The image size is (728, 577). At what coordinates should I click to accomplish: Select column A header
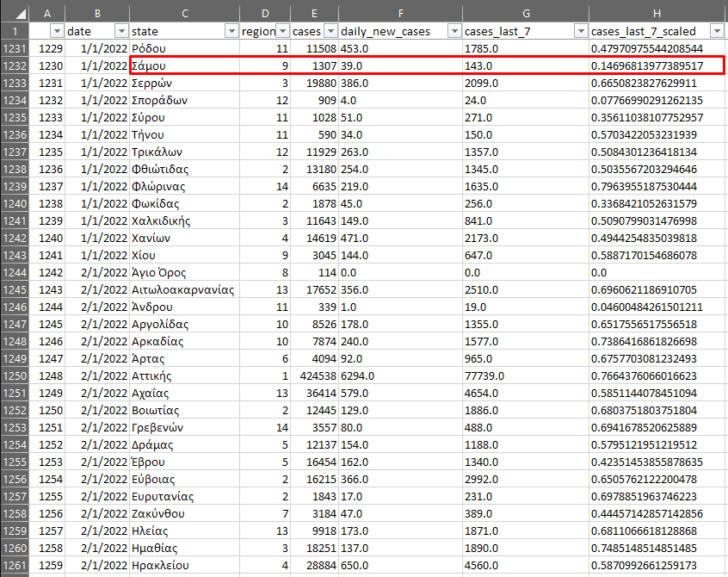point(46,14)
